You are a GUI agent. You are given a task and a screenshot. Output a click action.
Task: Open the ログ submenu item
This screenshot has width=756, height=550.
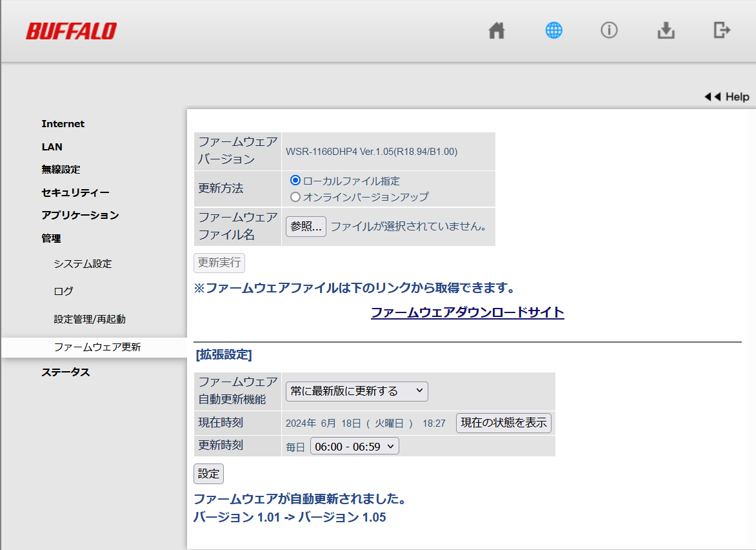coord(63,291)
